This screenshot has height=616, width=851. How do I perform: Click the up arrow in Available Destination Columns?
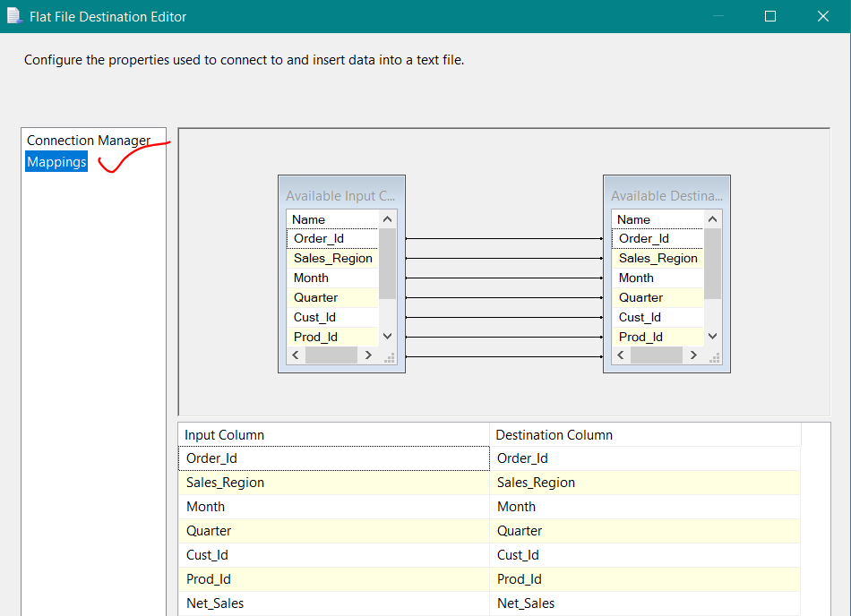click(x=713, y=218)
